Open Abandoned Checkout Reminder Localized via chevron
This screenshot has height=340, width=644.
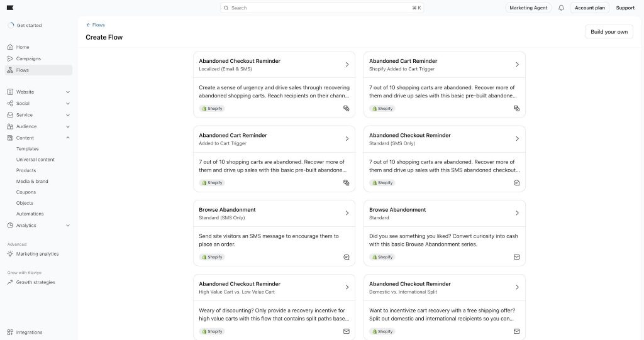[347, 65]
